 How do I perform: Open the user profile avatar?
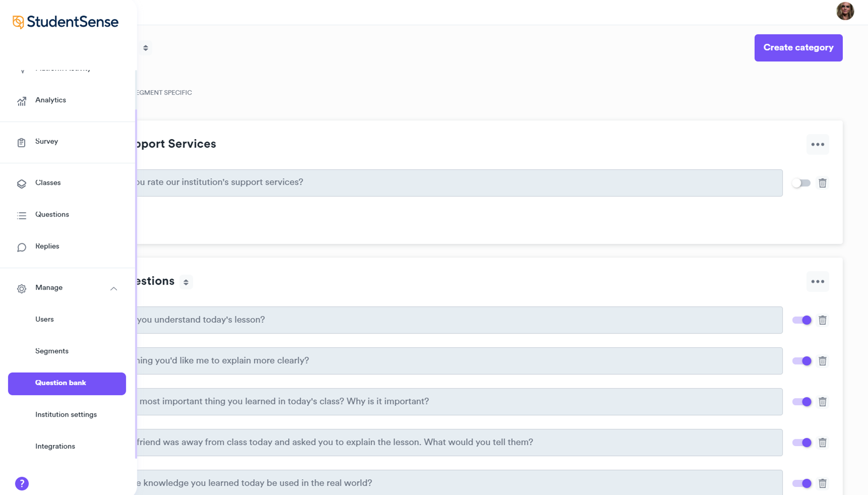(x=845, y=11)
